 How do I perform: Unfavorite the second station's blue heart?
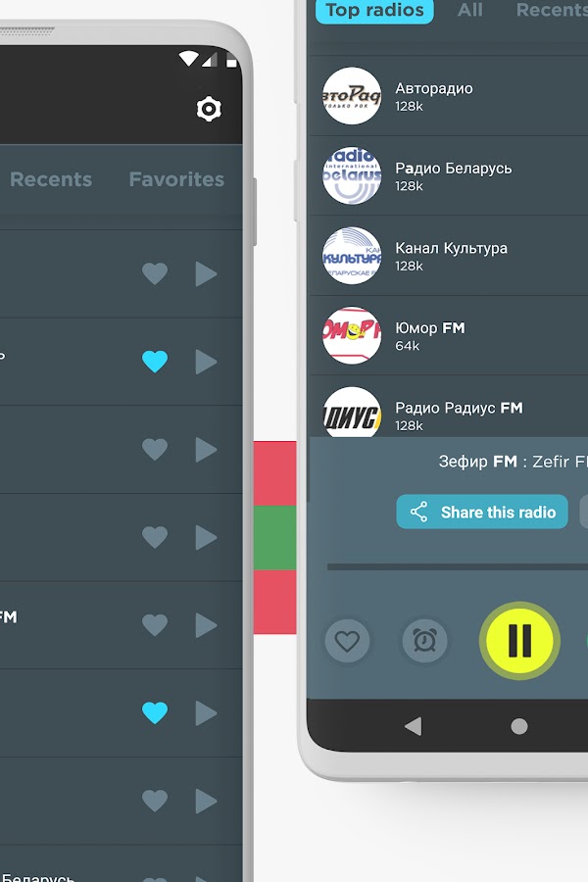coord(155,361)
